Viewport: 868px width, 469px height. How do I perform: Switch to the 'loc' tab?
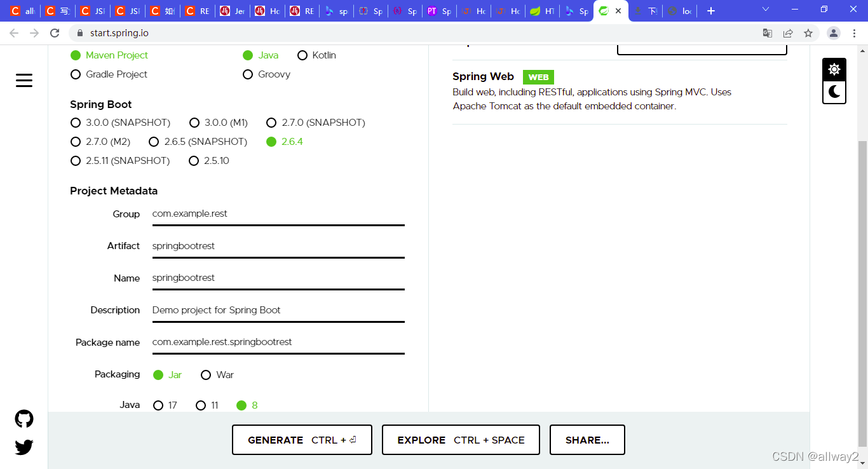pos(679,11)
